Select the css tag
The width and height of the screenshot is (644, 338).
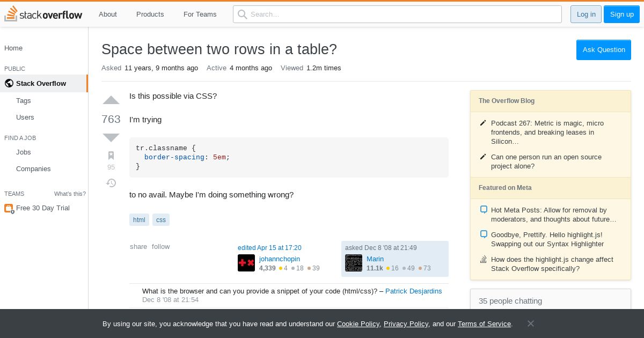coord(161,220)
